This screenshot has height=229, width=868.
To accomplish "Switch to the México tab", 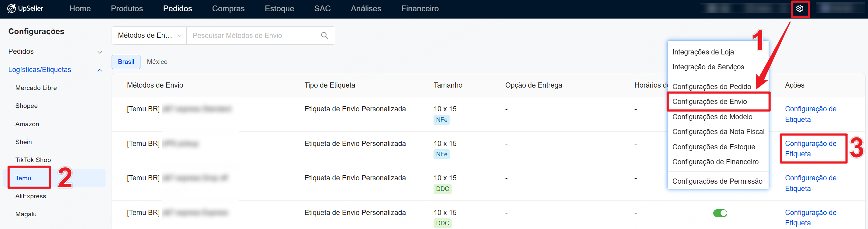I will pos(157,62).
